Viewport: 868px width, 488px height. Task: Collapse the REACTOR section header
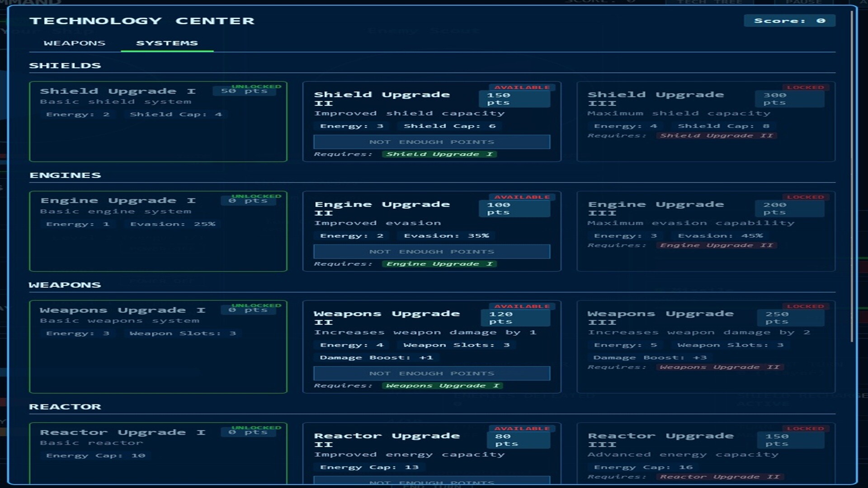(x=65, y=406)
